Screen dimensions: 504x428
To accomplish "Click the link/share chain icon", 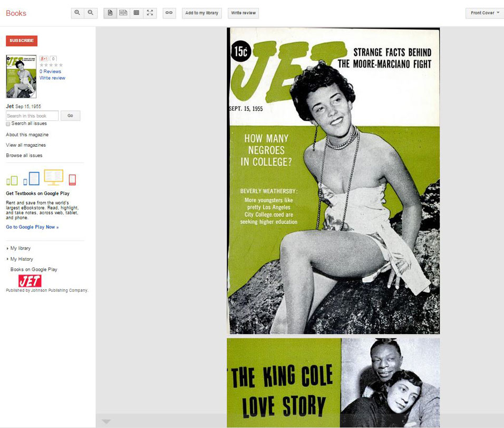I will (169, 13).
